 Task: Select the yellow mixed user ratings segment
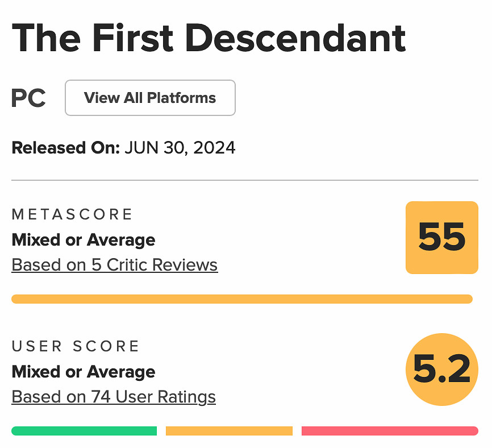click(229, 431)
